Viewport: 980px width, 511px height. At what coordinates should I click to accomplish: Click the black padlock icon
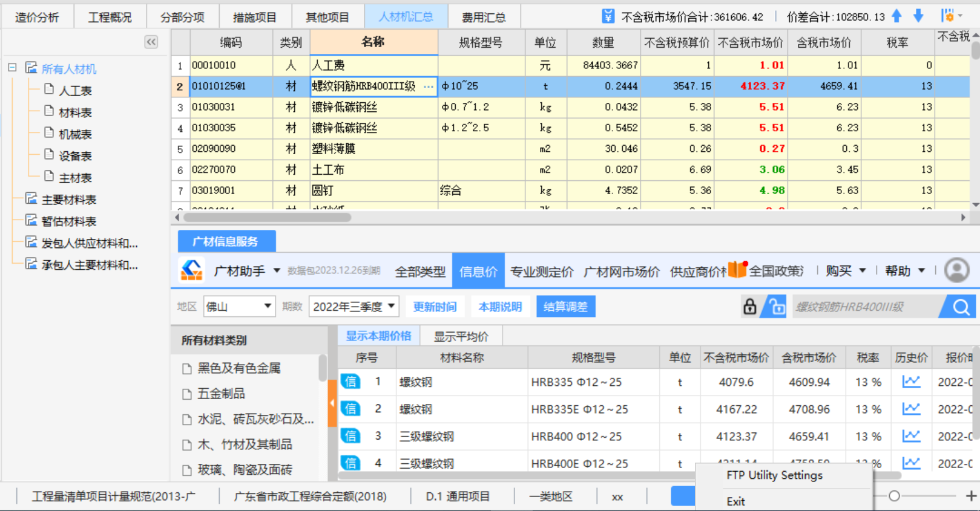point(749,307)
